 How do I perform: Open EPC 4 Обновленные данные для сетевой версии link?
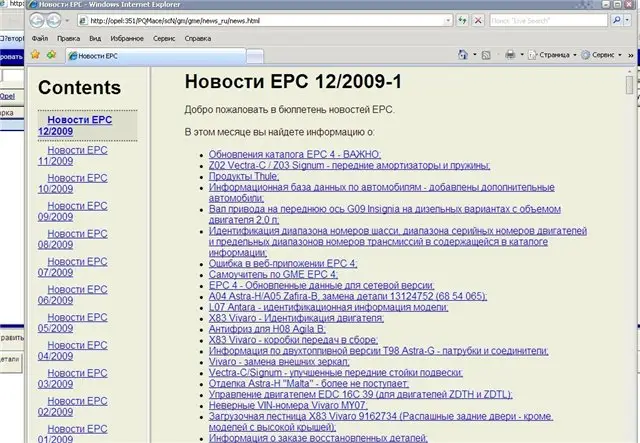click(x=322, y=285)
